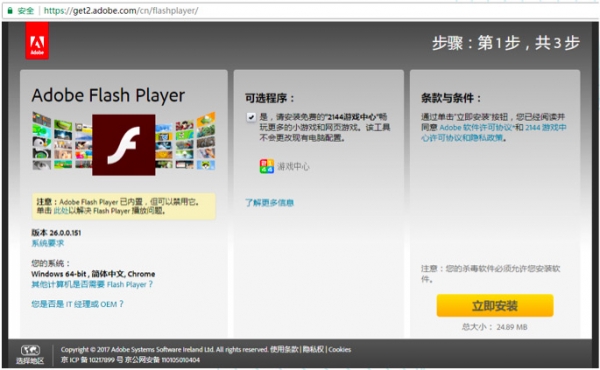This screenshot has height=370, width=600.
Task: Click the 使用条款 terms of use link
Action: coord(284,349)
